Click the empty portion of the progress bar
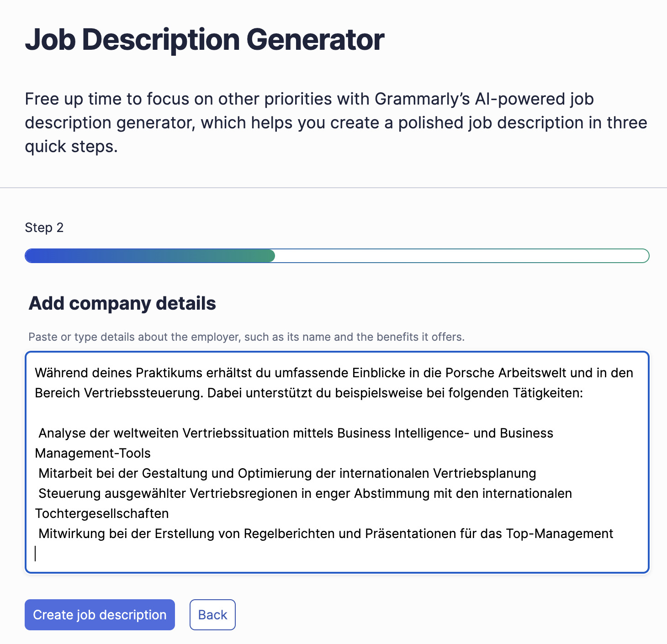Viewport: 667px width, 644px height. [457, 256]
